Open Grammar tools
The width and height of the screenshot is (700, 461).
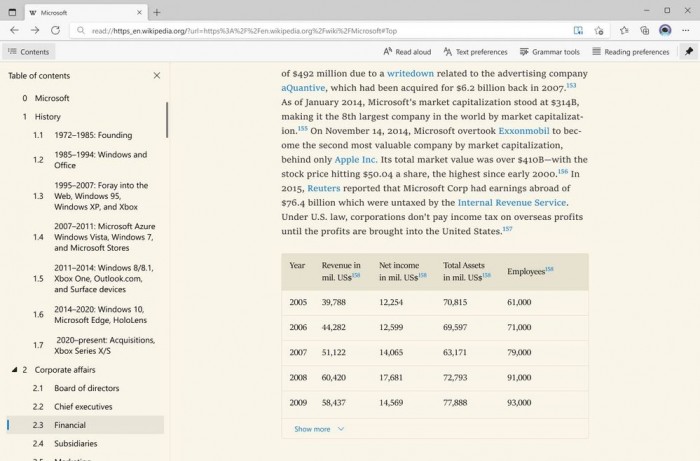pyautogui.click(x=549, y=52)
